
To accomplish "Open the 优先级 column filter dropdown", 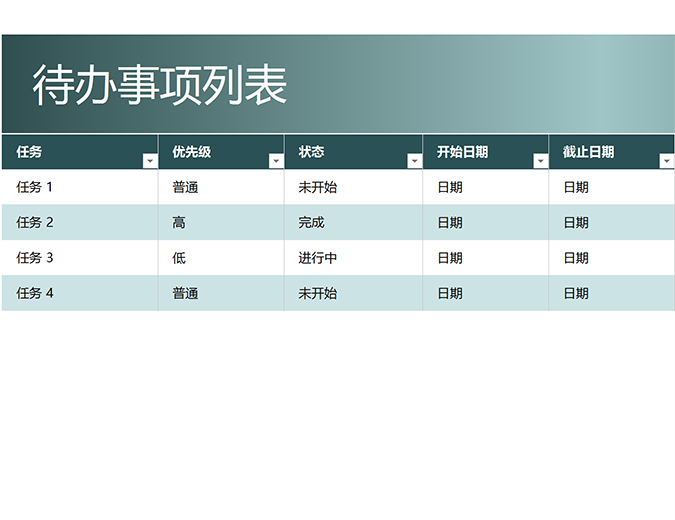I will 276,161.
